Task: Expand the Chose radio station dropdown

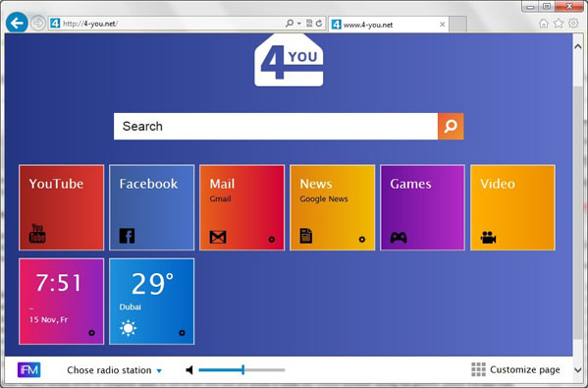Action: (115, 370)
